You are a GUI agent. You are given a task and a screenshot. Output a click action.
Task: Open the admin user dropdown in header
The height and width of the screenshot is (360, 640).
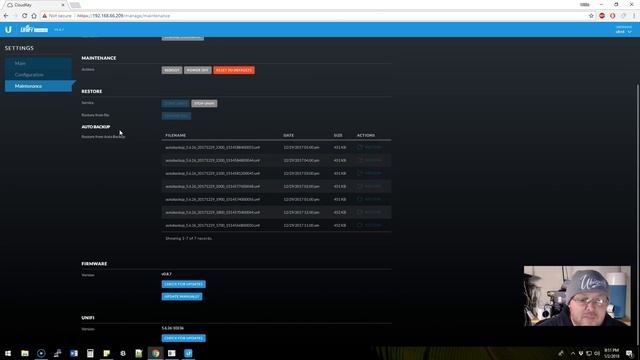pos(624,30)
